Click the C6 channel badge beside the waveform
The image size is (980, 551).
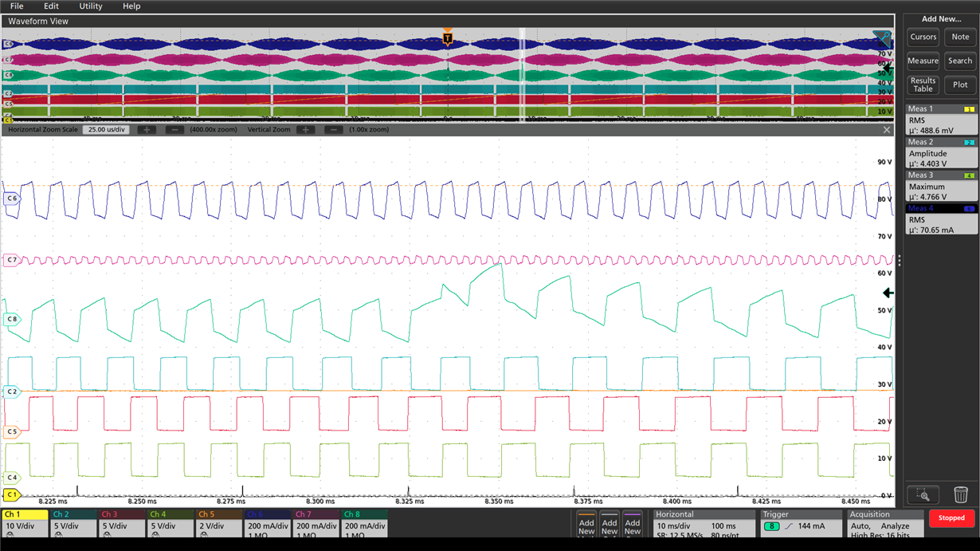click(x=10, y=197)
